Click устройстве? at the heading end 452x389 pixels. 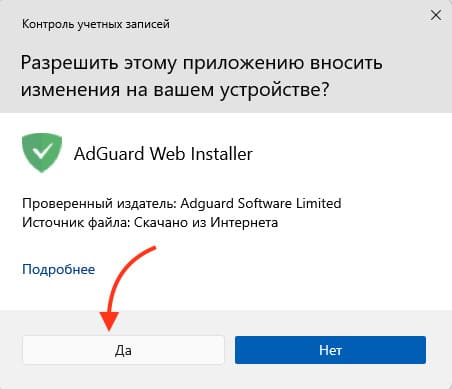pos(274,90)
